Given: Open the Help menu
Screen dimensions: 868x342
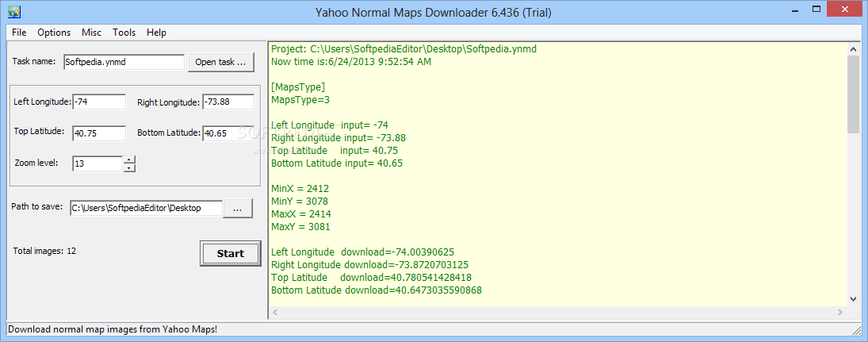Looking at the screenshot, I should pyautogui.click(x=157, y=33).
